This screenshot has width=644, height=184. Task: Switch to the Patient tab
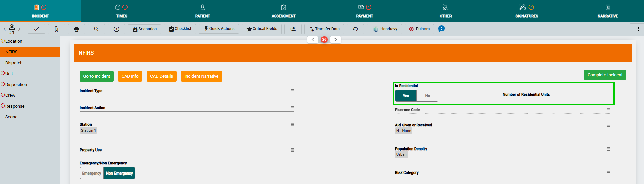tap(202, 11)
